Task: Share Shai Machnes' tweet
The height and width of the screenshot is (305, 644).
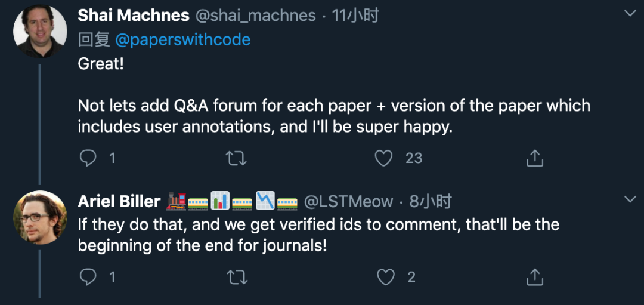Action: point(535,158)
